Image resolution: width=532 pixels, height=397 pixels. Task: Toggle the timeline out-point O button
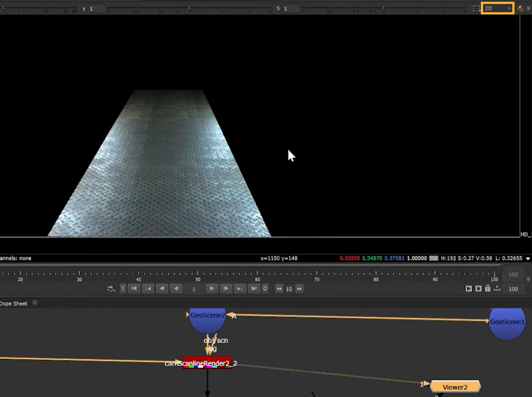265,289
